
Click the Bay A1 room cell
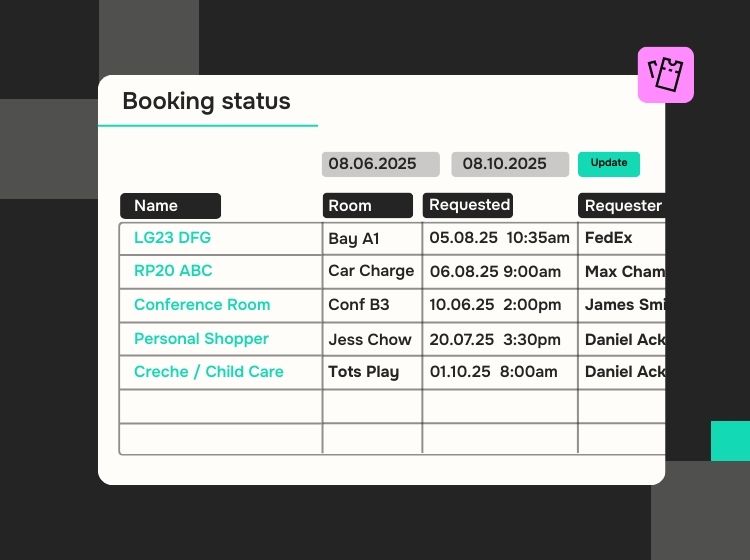(x=373, y=239)
